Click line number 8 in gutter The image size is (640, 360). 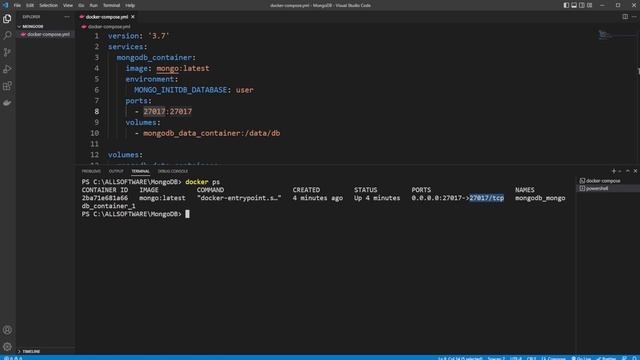96,111
